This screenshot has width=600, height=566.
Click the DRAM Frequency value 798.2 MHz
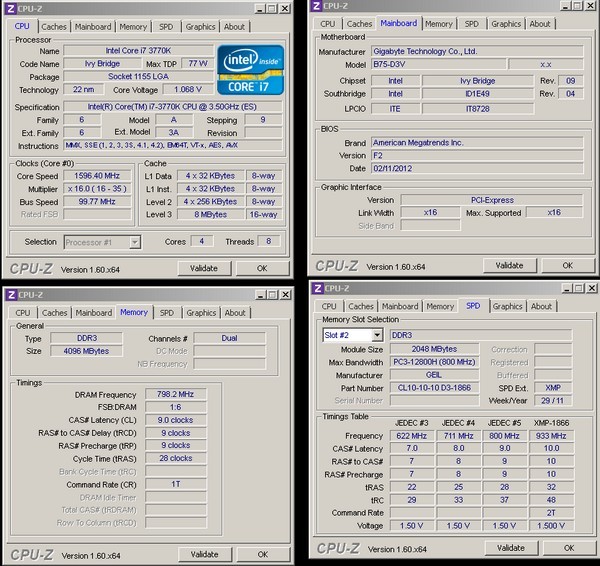[176, 394]
